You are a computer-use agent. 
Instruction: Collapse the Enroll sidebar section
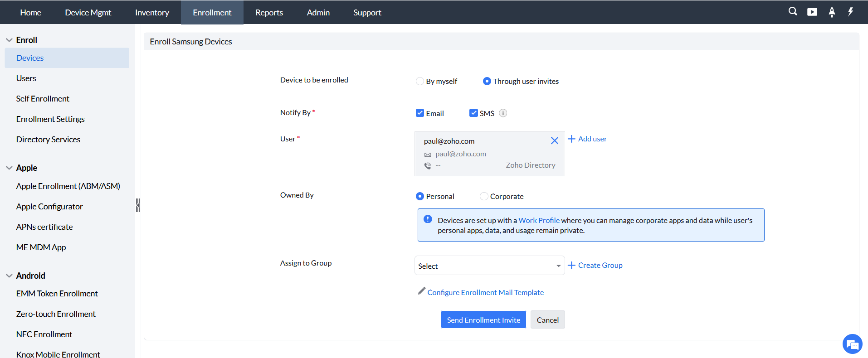click(x=9, y=40)
